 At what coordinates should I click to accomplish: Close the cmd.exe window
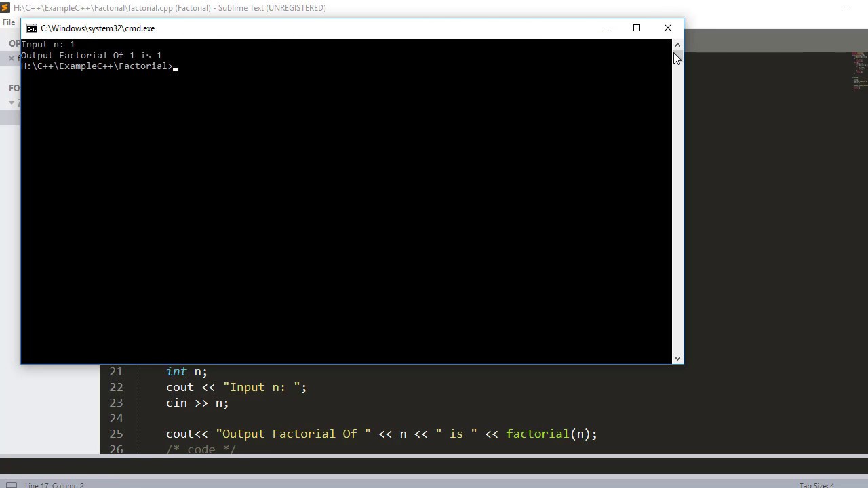668,28
